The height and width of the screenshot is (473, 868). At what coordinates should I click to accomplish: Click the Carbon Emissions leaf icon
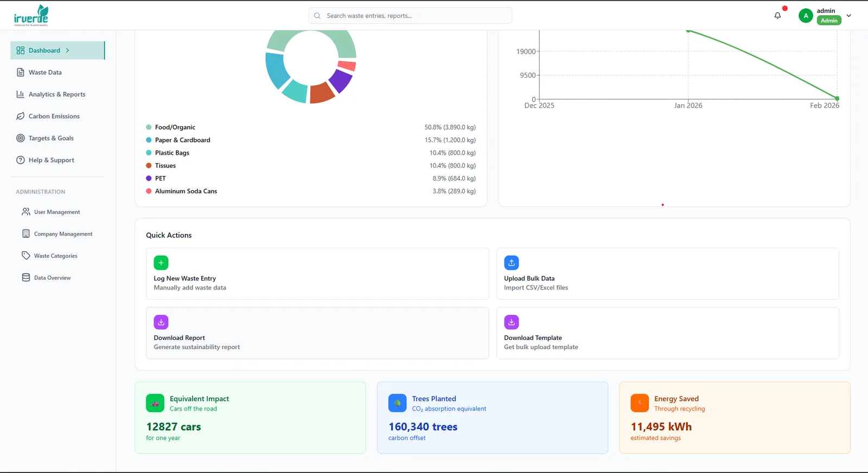[21, 116]
